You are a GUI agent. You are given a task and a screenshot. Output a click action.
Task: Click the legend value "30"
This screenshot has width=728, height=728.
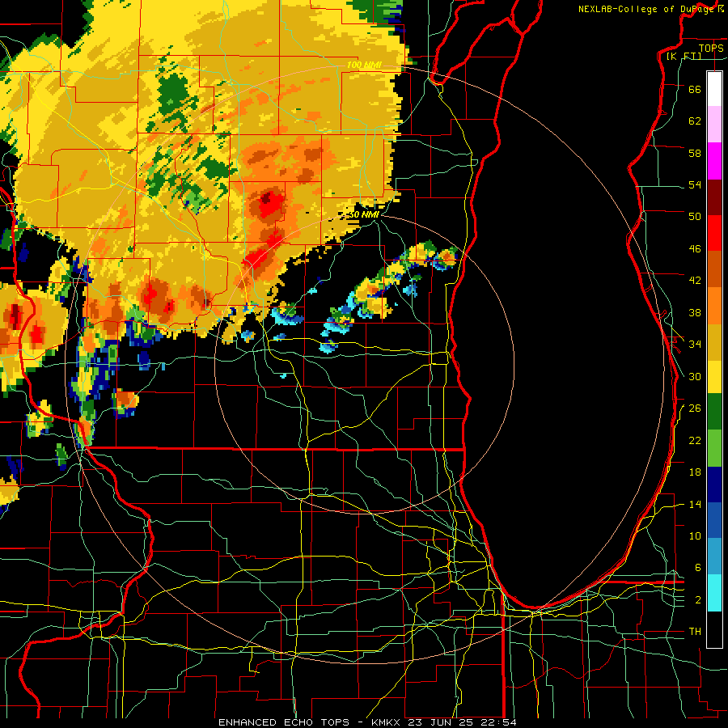[x=695, y=376]
